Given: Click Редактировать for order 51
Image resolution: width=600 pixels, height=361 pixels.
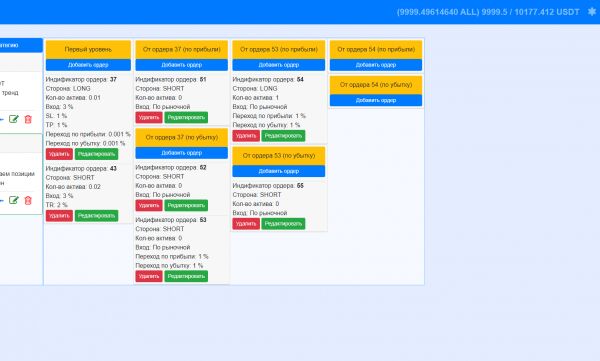Looking at the screenshot, I should [x=186, y=118].
